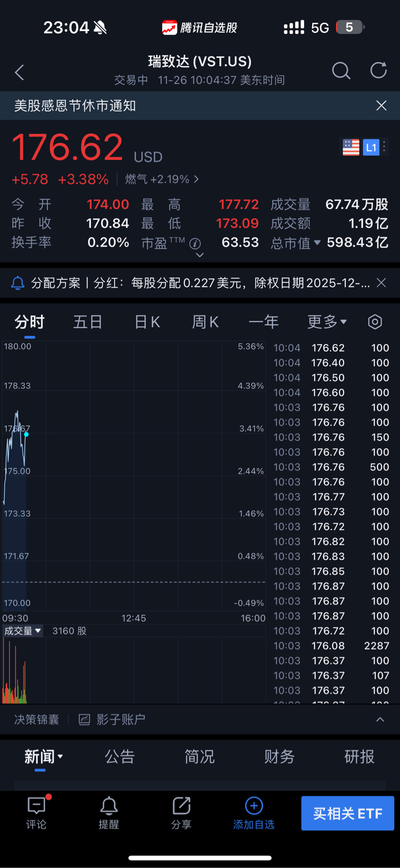The width and height of the screenshot is (400, 868).
Task: Select the latest 10:04 176.62 tick row
Action: pyautogui.click(x=331, y=348)
